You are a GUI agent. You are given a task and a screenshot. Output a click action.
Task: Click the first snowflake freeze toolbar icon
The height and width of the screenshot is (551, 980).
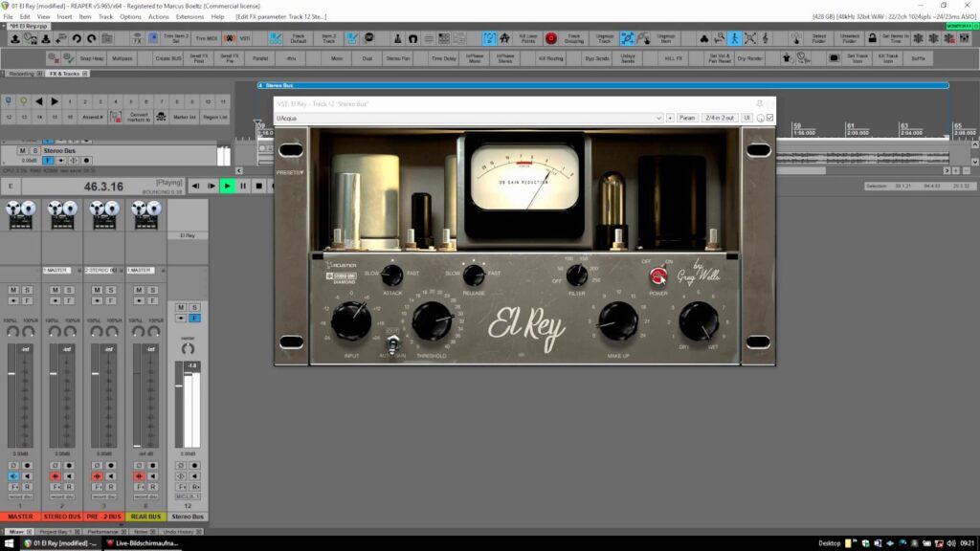pyautogui.click(x=918, y=38)
